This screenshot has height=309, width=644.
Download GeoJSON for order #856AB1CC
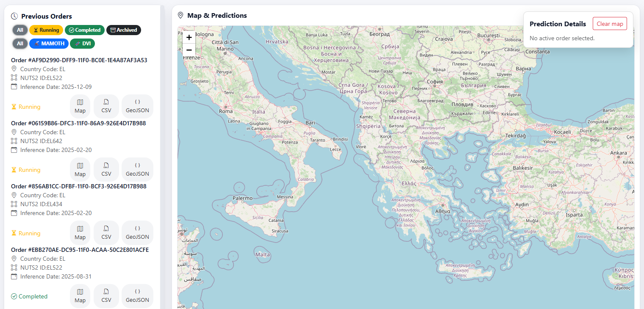pyautogui.click(x=137, y=233)
